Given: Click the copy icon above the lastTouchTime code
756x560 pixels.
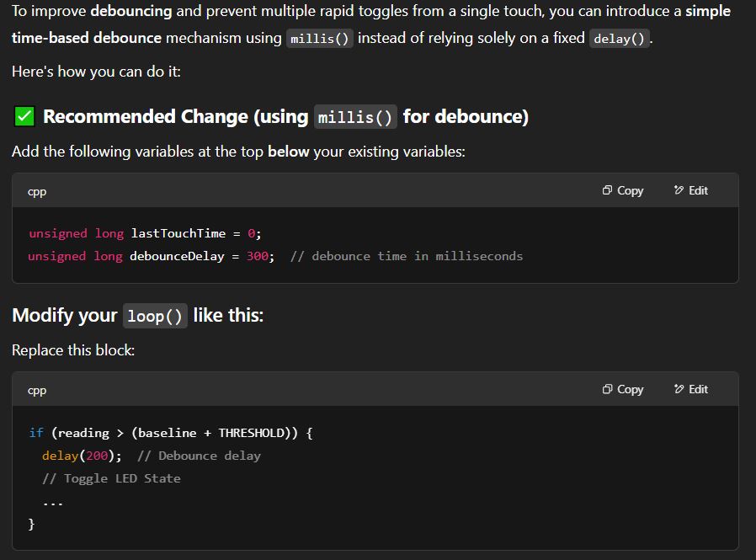Looking at the screenshot, I should coord(607,190).
